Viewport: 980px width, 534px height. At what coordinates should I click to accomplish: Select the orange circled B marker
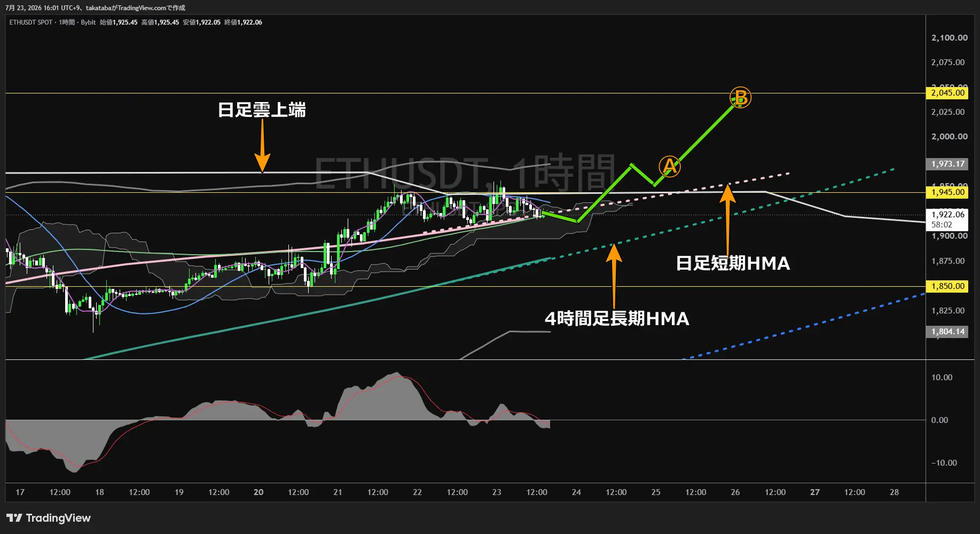740,98
